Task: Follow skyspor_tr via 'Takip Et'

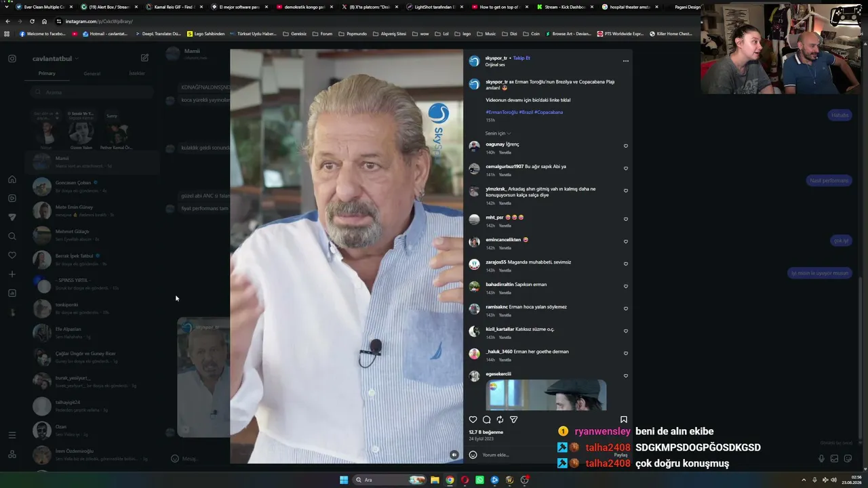Action: tap(521, 58)
